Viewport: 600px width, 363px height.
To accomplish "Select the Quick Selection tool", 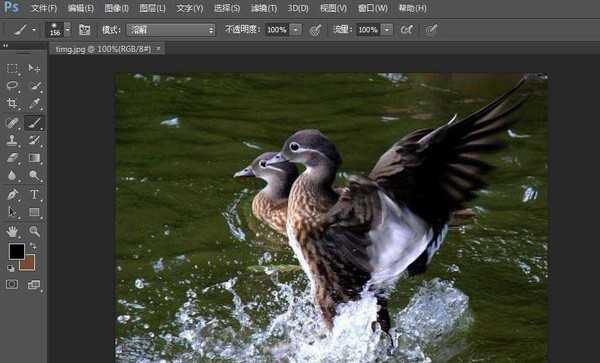I will point(34,85).
